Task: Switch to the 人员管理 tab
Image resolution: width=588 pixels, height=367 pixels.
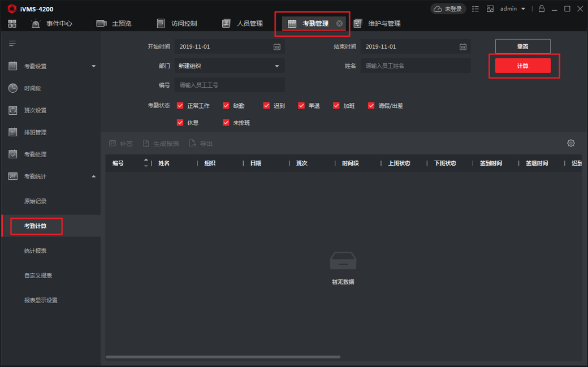Action: (x=243, y=24)
